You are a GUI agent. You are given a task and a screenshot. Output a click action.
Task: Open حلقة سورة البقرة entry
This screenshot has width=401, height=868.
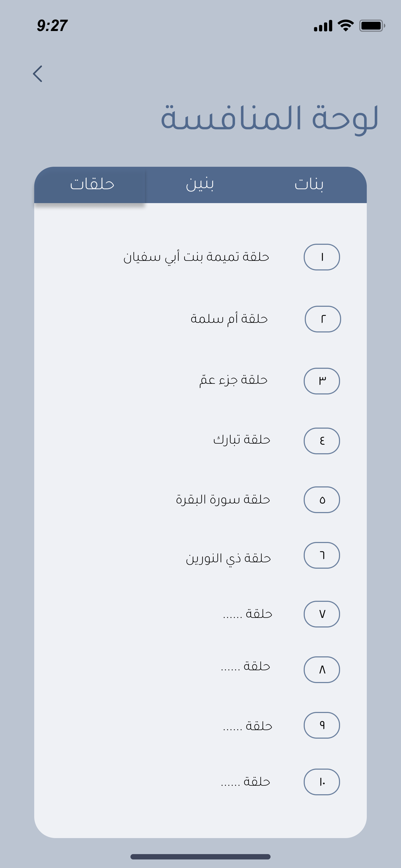point(223,499)
